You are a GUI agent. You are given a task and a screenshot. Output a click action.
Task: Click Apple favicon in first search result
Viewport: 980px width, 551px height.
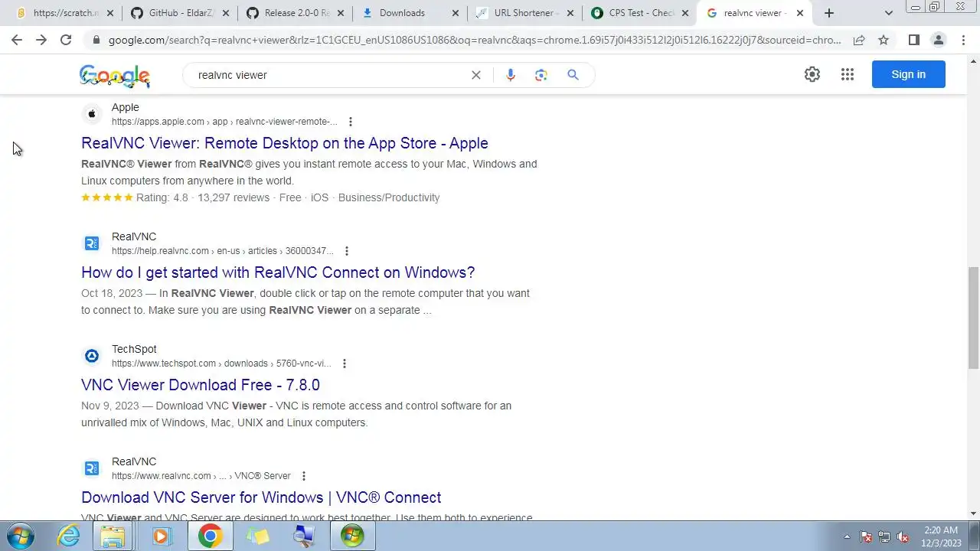(x=92, y=114)
